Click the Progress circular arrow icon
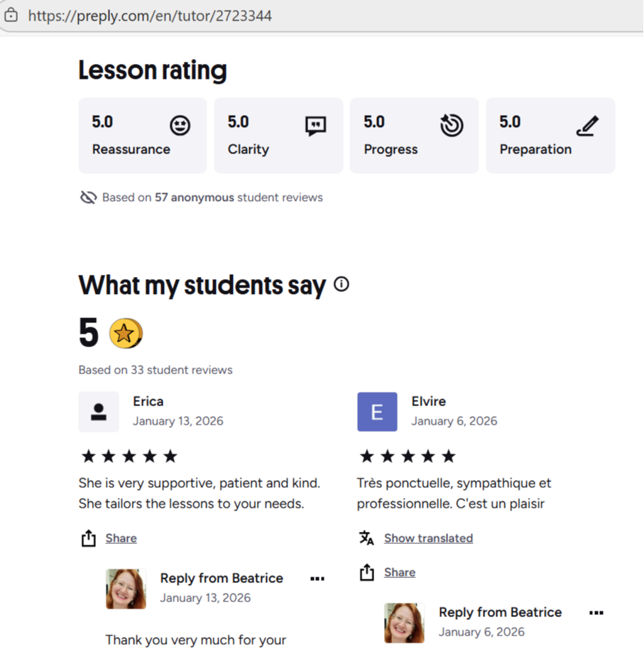Screen dimensions: 644x654 (x=452, y=126)
